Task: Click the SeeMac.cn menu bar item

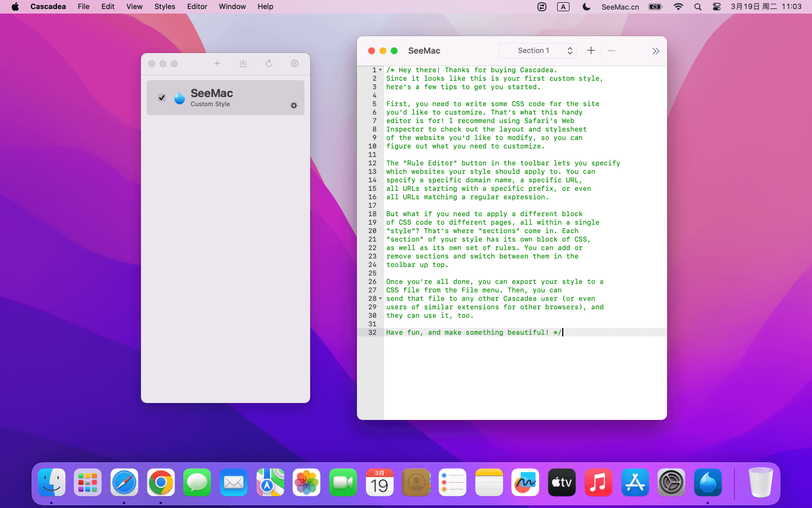Action: 620,7
